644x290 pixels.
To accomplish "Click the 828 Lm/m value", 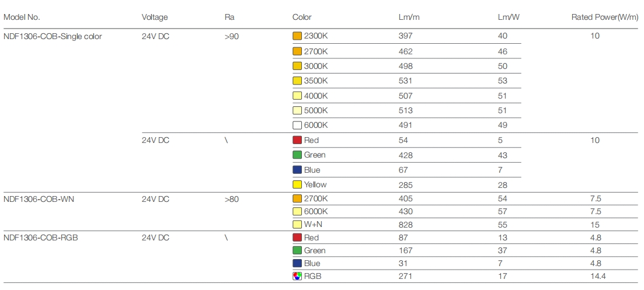I will pos(405,224).
